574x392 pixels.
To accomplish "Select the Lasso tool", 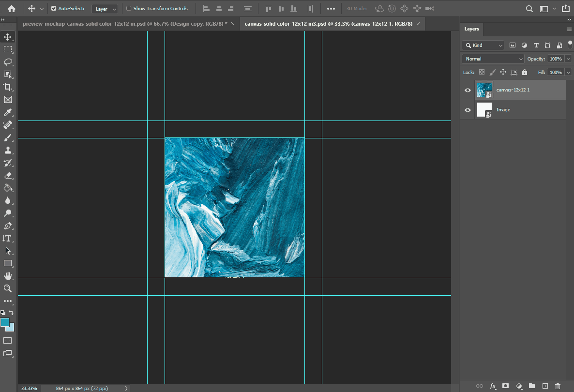I will pyautogui.click(x=8, y=62).
